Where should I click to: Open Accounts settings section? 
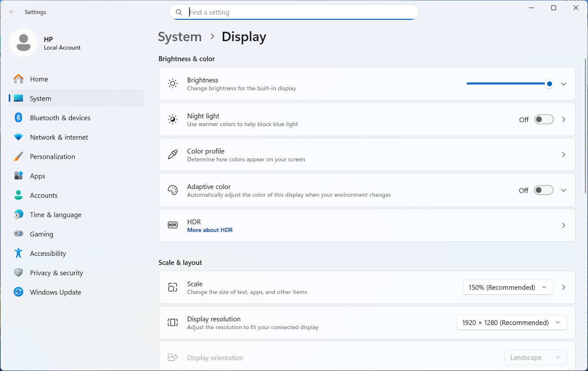pos(76,195)
